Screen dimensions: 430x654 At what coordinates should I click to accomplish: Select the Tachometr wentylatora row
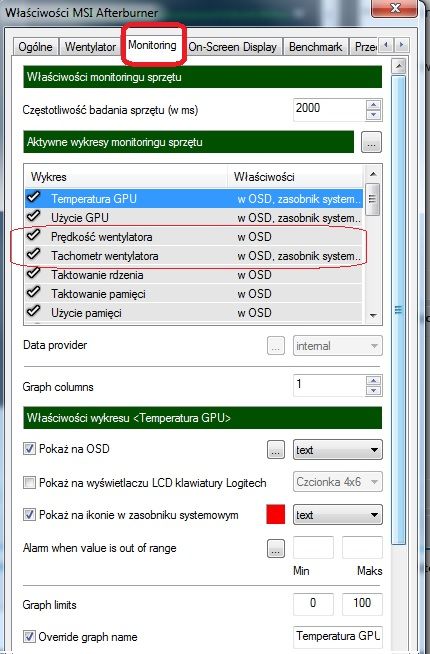click(x=194, y=256)
